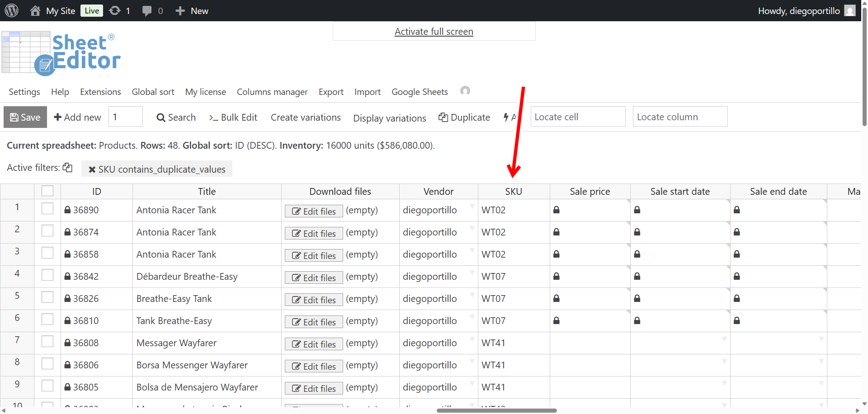Copy active filters using the copy icon
Image resolution: width=868 pixels, height=414 pixels.
pos(67,168)
